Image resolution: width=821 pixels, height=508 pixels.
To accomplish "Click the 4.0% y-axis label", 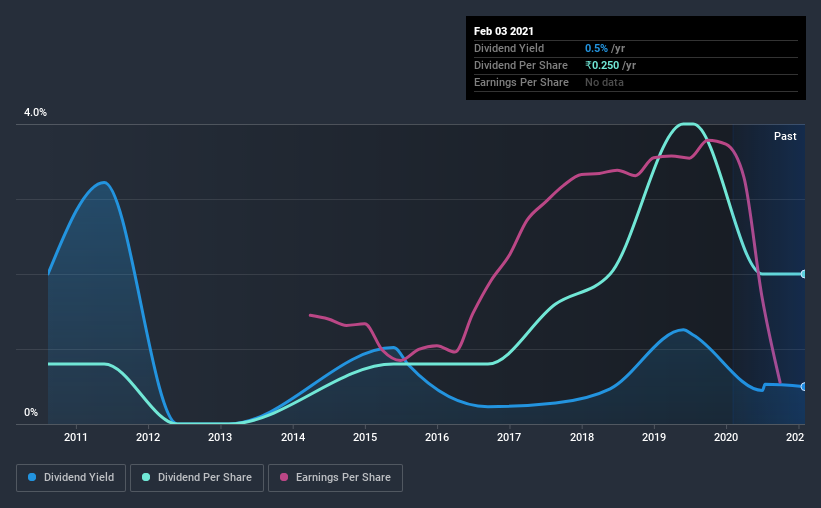I will 35,113.
